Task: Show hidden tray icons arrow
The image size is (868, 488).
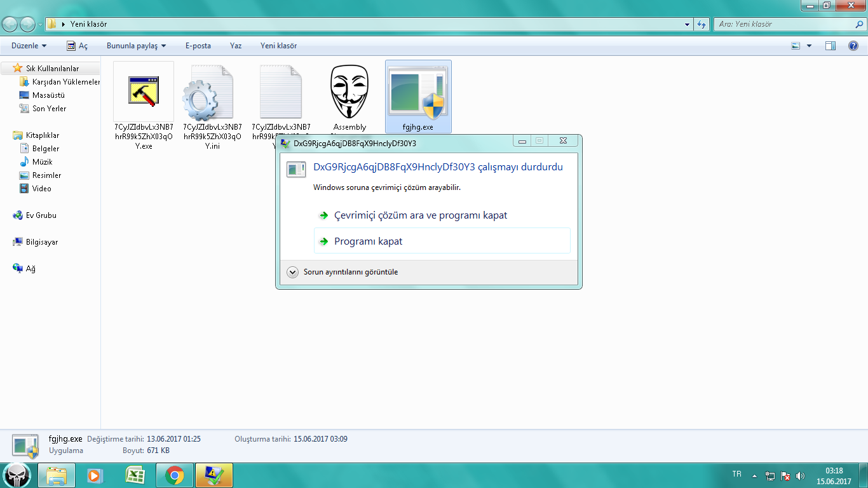Action: (x=755, y=475)
